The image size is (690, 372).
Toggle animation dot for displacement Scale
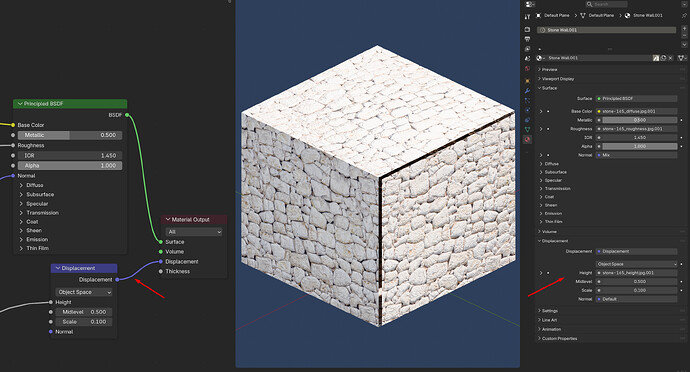pyautogui.click(x=682, y=290)
